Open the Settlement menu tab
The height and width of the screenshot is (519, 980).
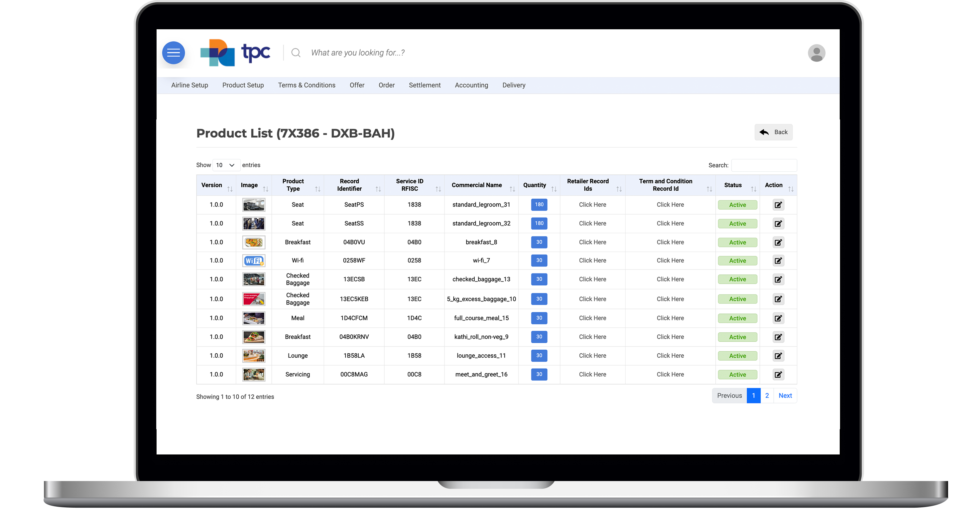coord(425,85)
